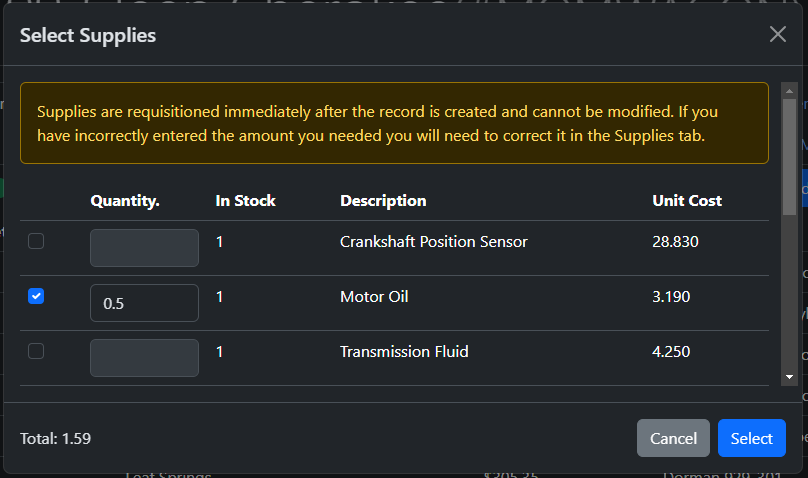Click the Total 1.59 label
Image resolution: width=808 pixels, height=478 pixels.
[56, 438]
